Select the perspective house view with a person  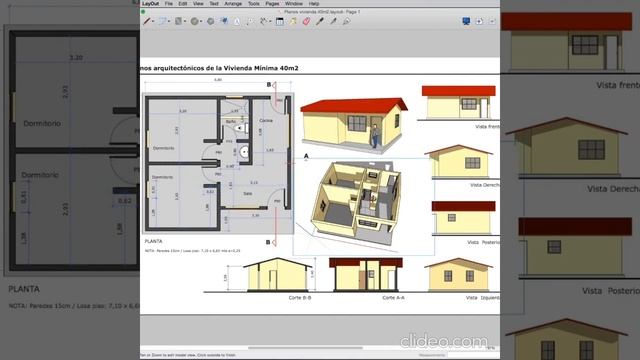(x=353, y=125)
